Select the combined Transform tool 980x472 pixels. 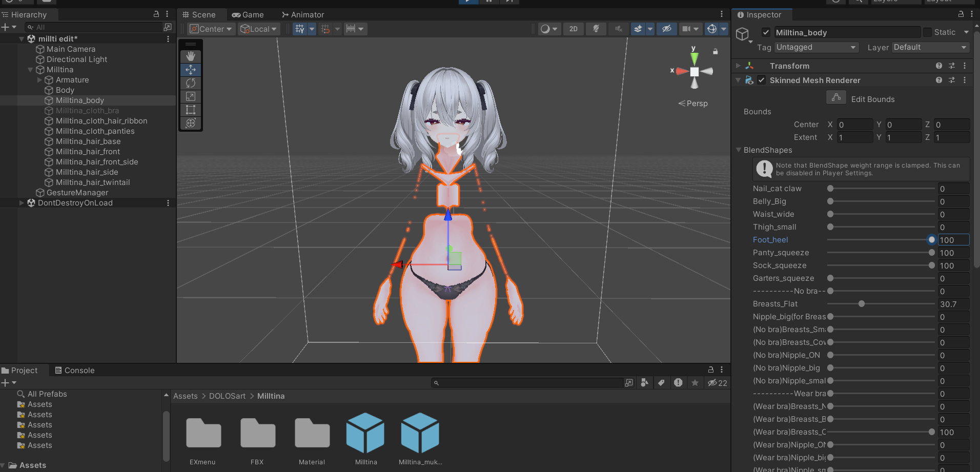tap(191, 122)
